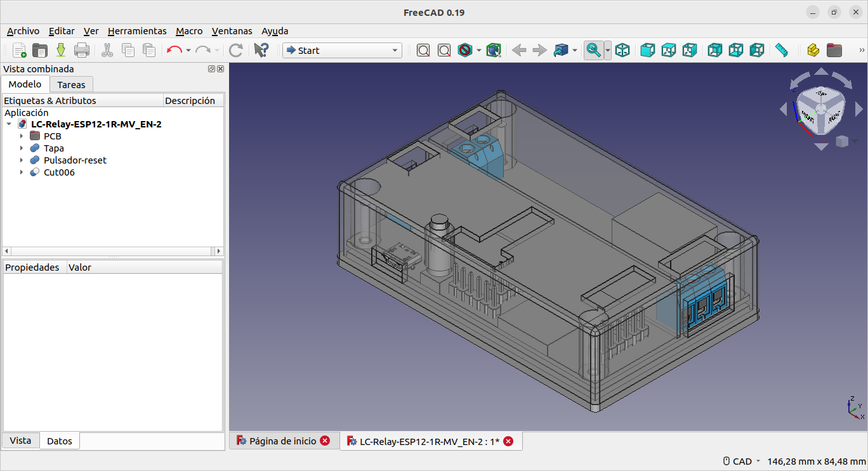
Task: Click the Save document green arrow icon
Action: click(61, 50)
